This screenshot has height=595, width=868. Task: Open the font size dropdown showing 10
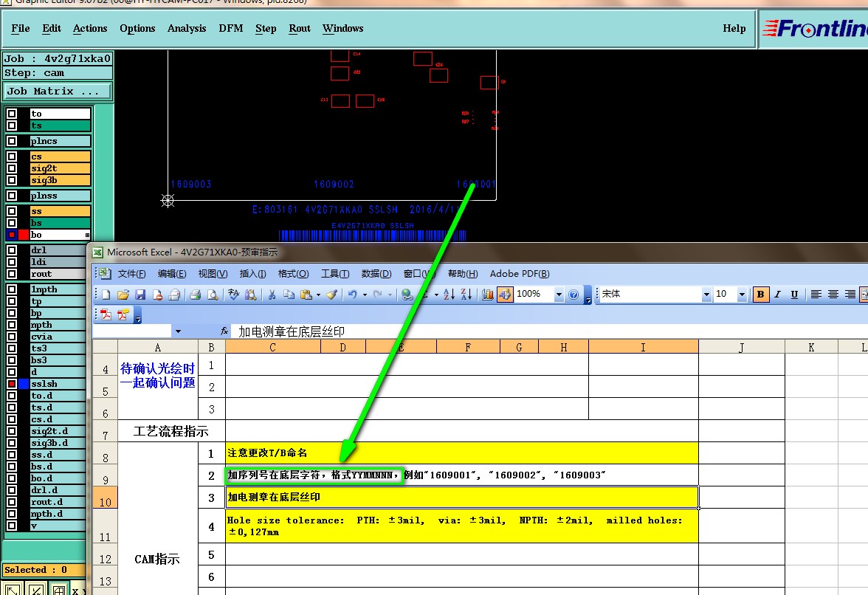742,295
